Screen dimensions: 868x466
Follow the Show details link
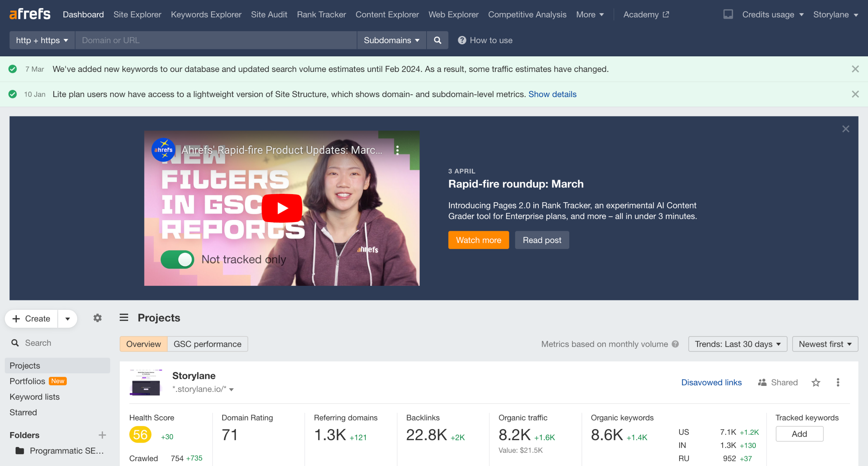click(x=552, y=94)
